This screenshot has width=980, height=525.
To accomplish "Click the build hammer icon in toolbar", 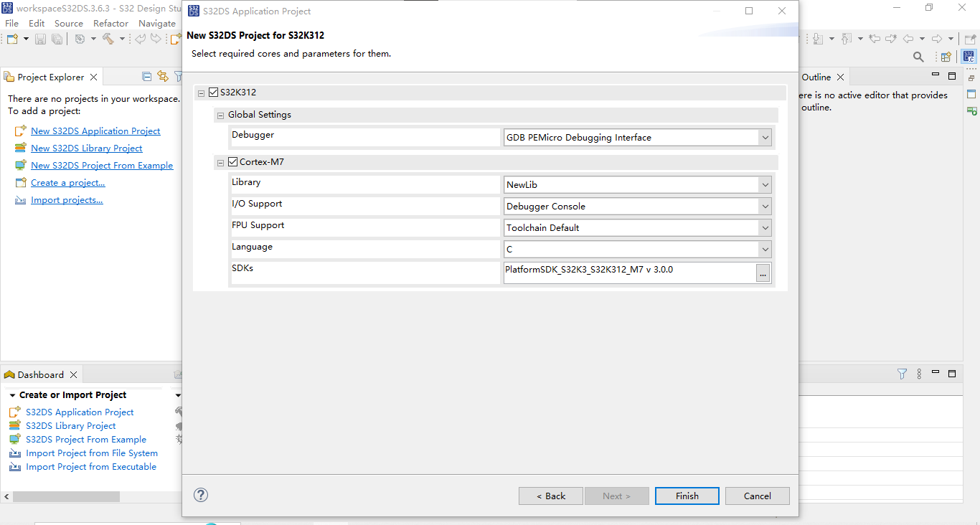I will 108,39.
